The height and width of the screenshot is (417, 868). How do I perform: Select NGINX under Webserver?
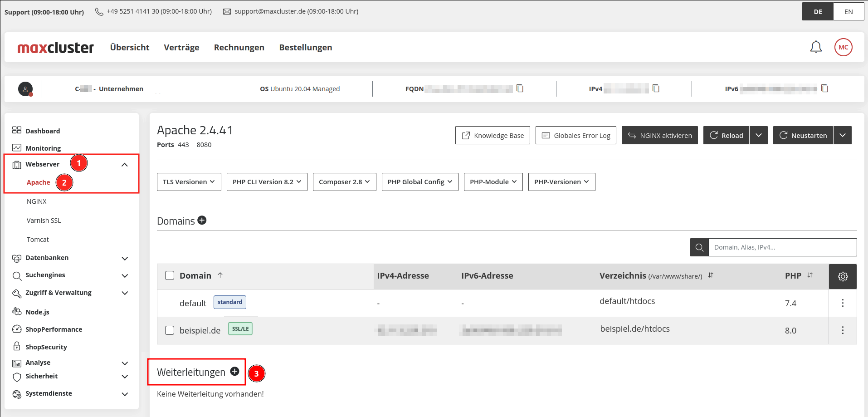[x=37, y=201]
